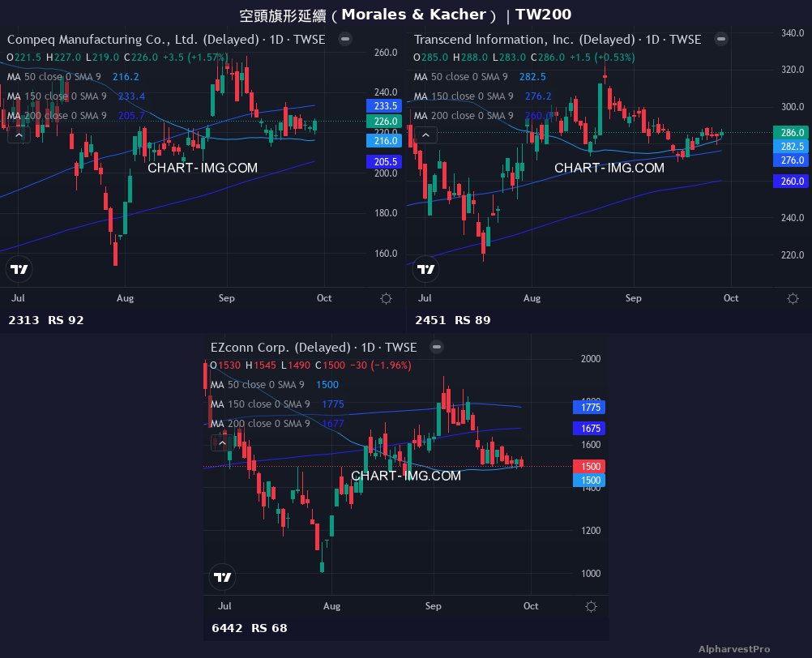Select MA 150 indicator on Compeq chart
This screenshot has height=658, width=812.
click(75, 96)
